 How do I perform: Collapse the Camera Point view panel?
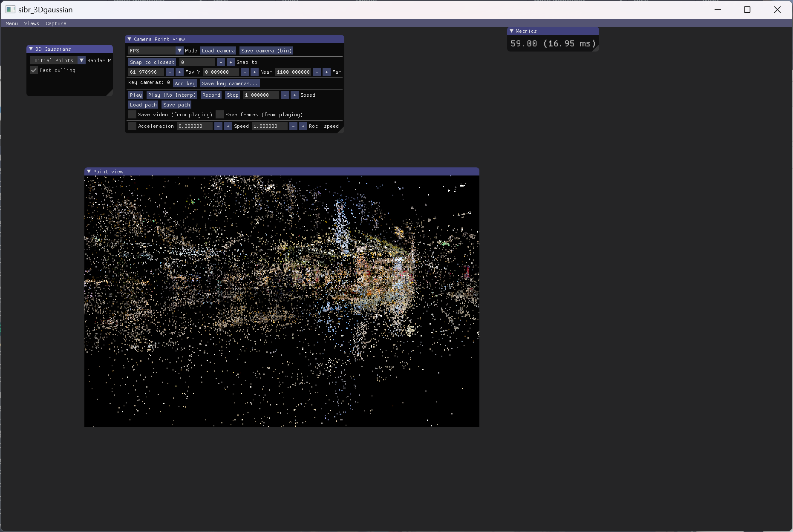(129, 39)
